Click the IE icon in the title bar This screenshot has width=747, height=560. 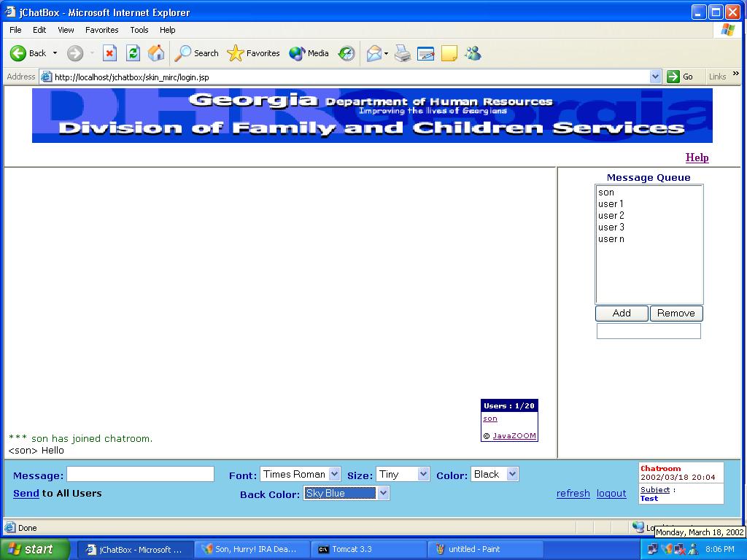click(x=10, y=12)
